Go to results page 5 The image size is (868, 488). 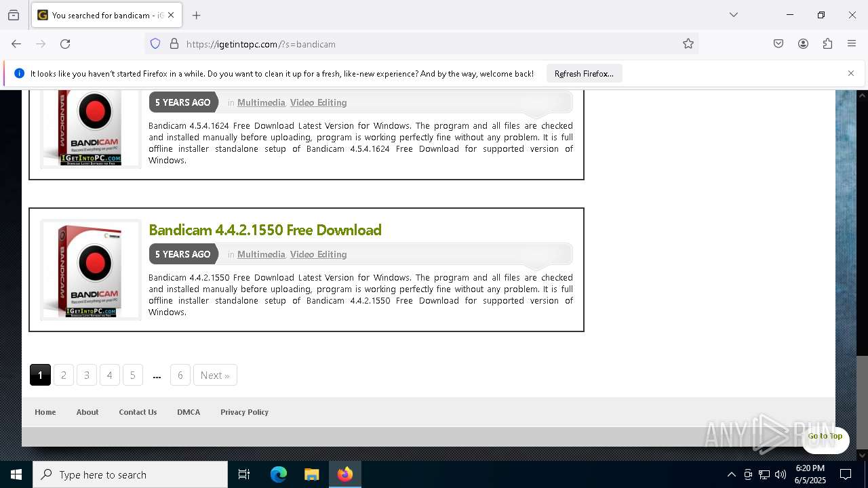point(132,375)
